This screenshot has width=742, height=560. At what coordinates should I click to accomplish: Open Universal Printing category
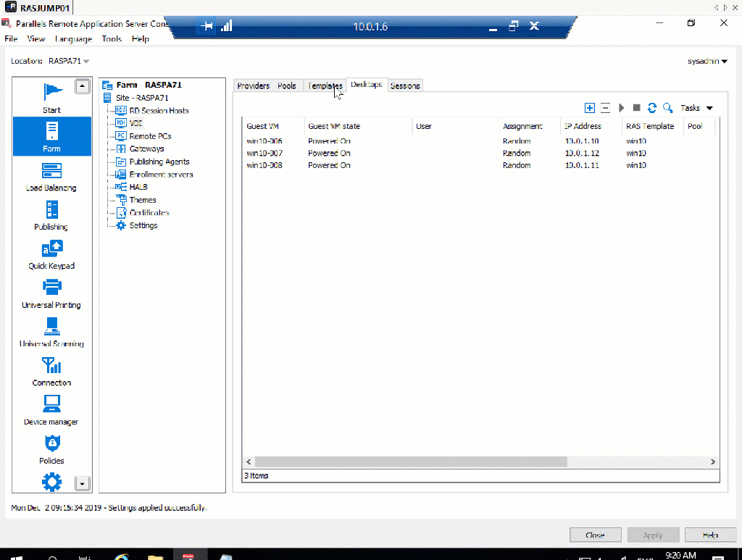tap(51, 293)
